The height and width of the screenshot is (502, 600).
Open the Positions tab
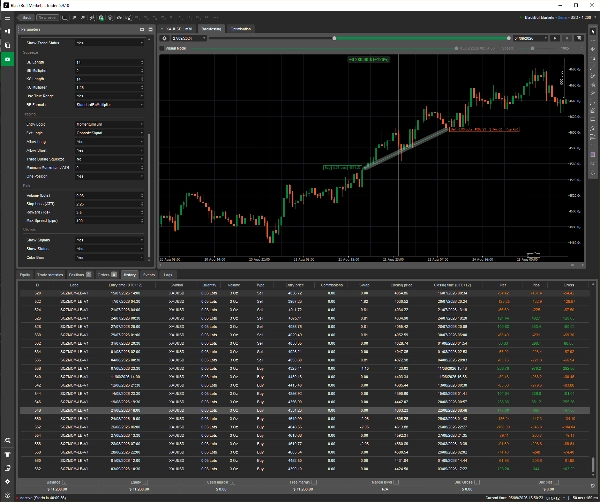click(80, 275)
